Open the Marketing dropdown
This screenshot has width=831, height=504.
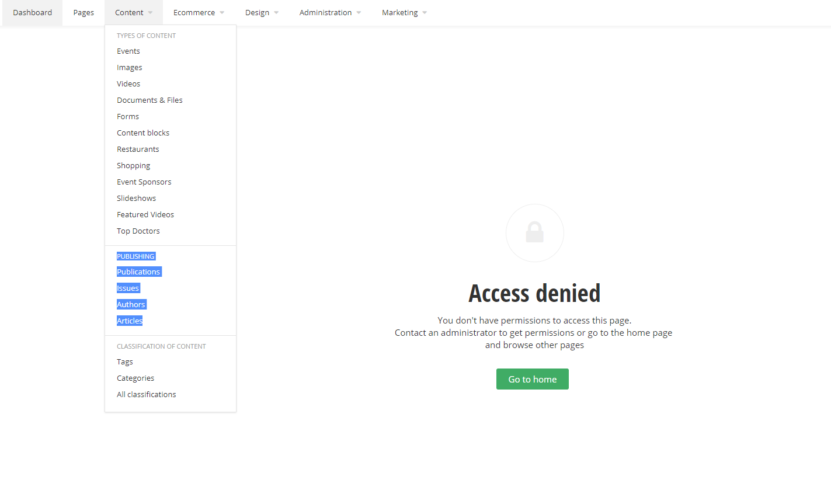point(404,12)
